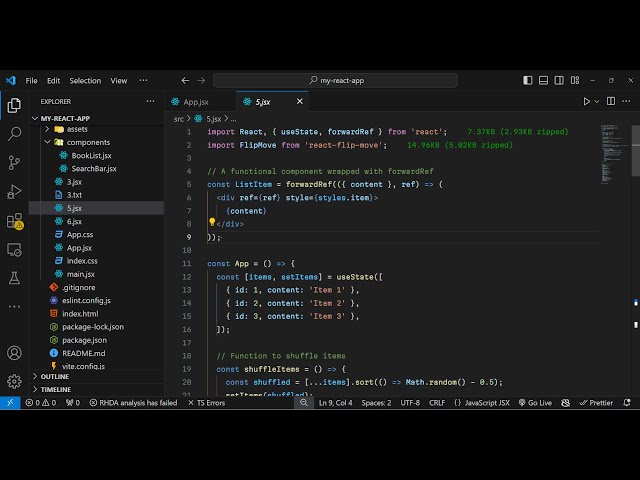Expand the OUTLINE section

click(x=55, y=376)
